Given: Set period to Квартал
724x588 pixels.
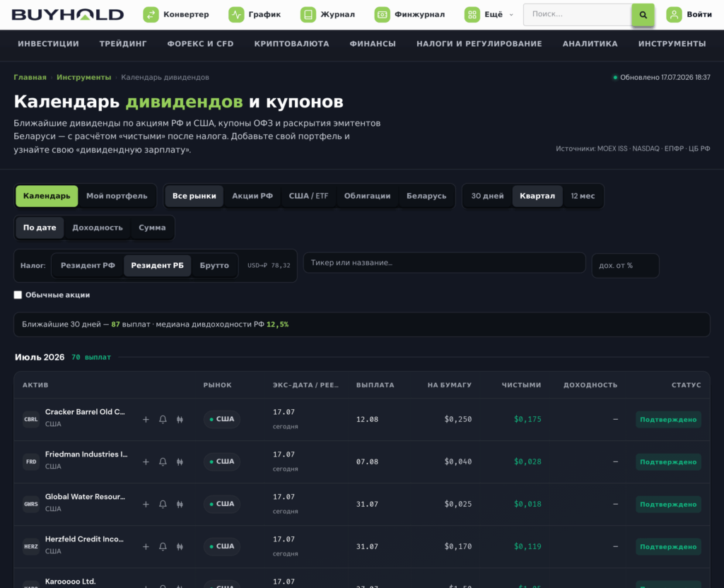Looking at the screenshot, I should click(x=537, y=196).
